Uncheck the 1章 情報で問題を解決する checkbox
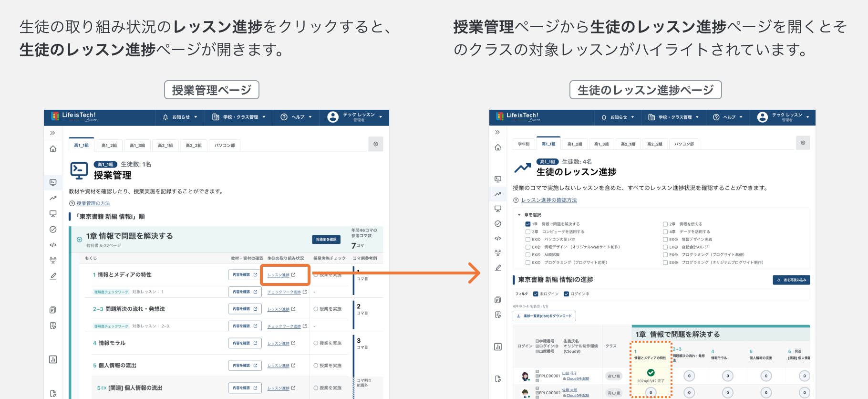Image resolution: width=868 pixels, height=399 pixels. [528, 224]
